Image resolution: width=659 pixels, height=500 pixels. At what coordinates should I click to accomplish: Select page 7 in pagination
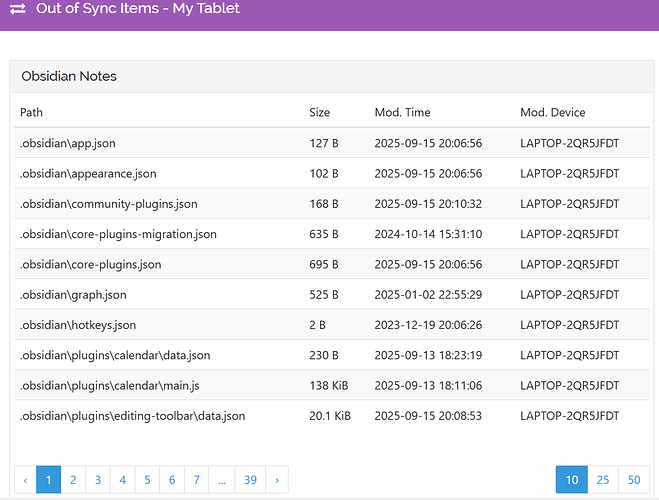click(196, 480)
